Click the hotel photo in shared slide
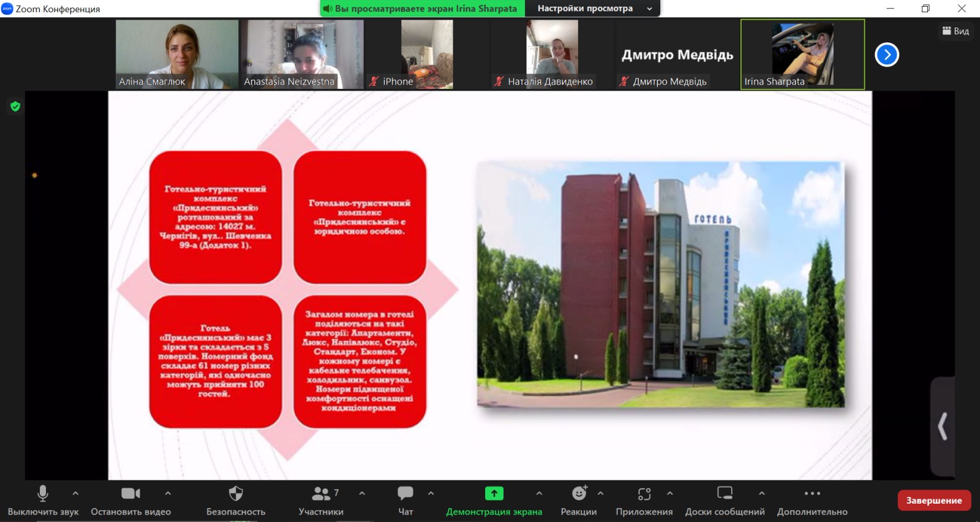980x522 pixels. [x=661, y=284]
